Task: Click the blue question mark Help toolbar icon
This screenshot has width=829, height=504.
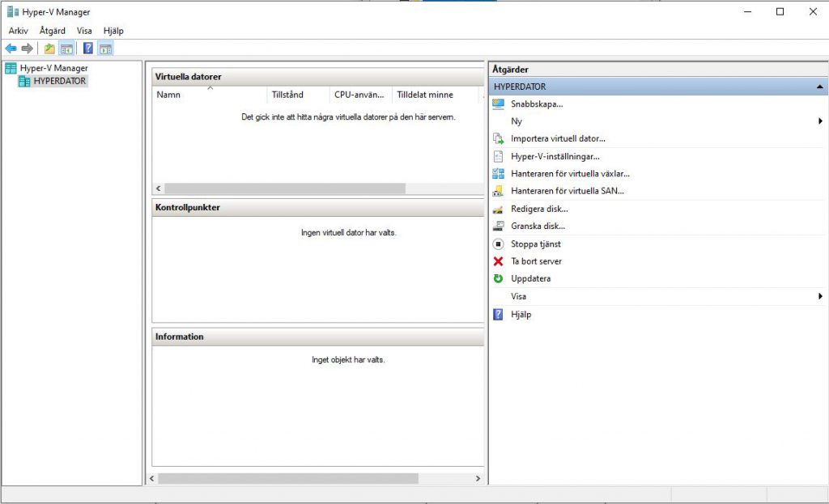Action: (x=88, y=49)
